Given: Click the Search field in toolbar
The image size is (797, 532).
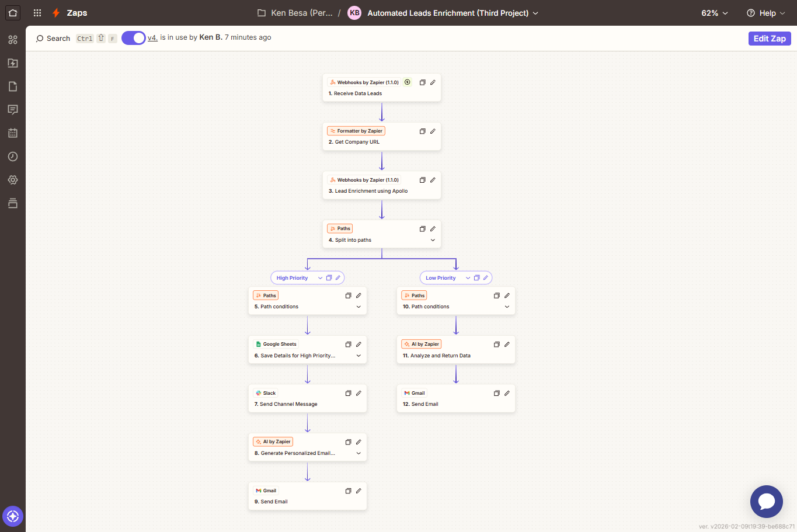Looking at the screenshot, I should pyautogui.click(x=53, y=39).
